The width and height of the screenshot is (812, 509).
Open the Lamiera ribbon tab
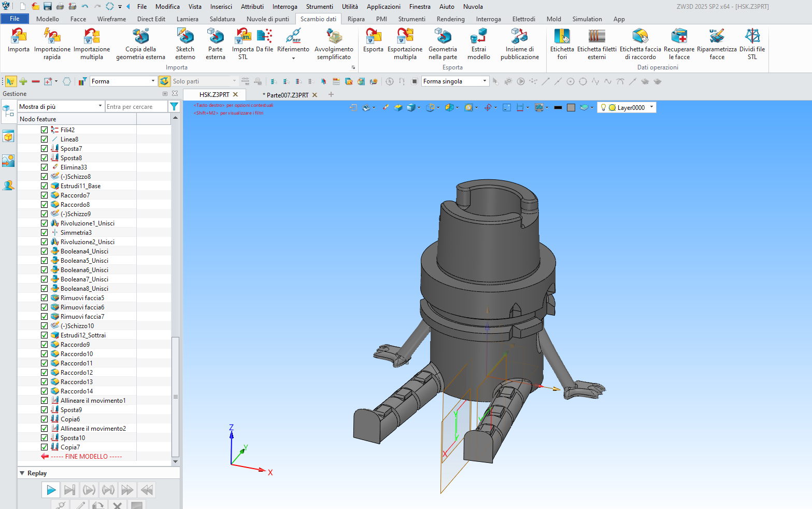tap(188, 19)
